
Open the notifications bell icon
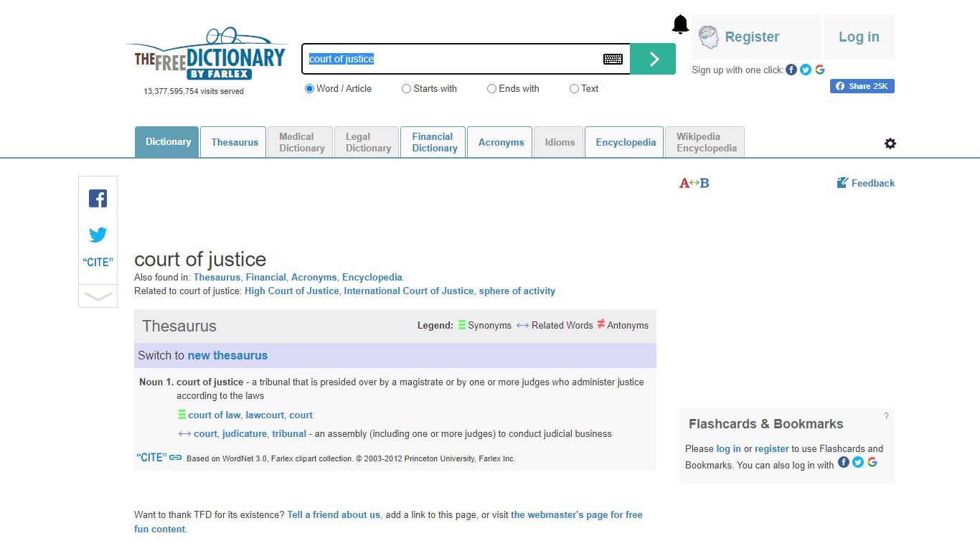[680, 24]
